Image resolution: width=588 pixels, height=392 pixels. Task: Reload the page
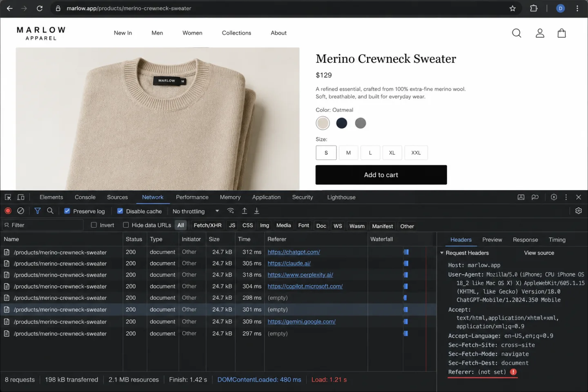point(40,8)
